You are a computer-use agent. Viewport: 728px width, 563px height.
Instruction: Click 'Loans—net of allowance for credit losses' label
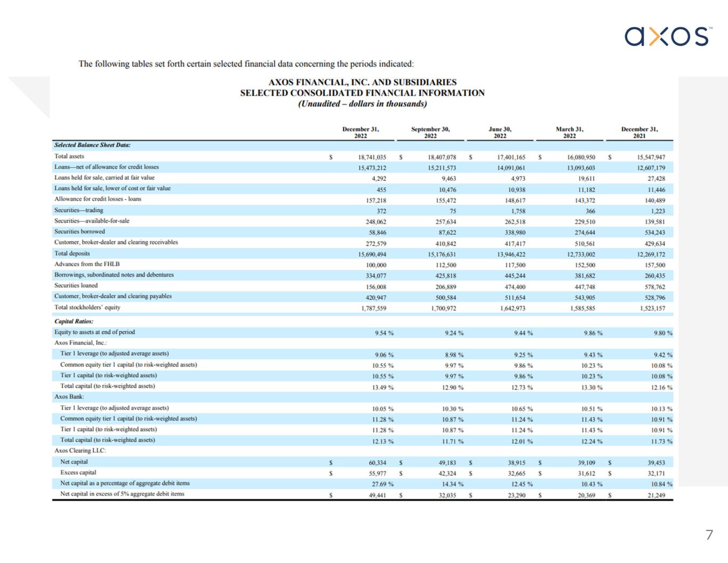coord(107,167)
